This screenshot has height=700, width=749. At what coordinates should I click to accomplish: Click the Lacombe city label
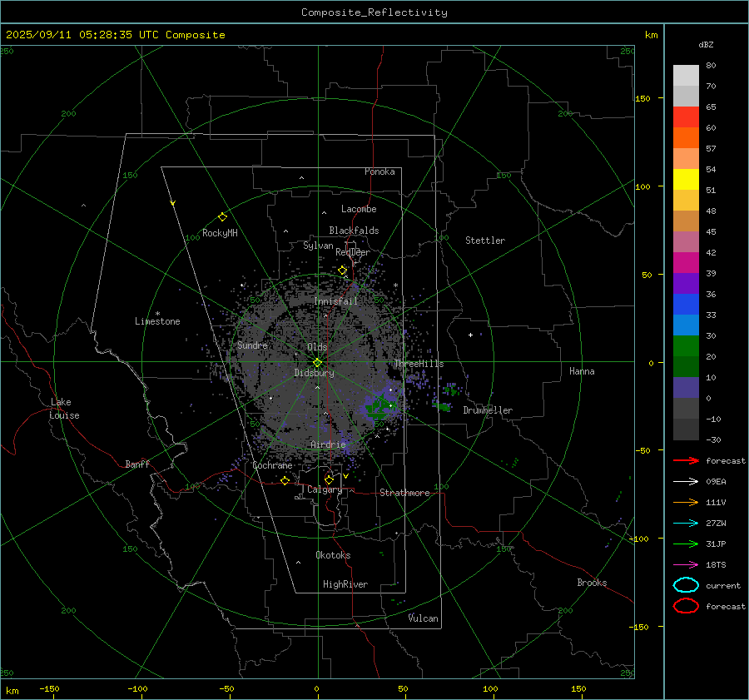pos(359,209)
